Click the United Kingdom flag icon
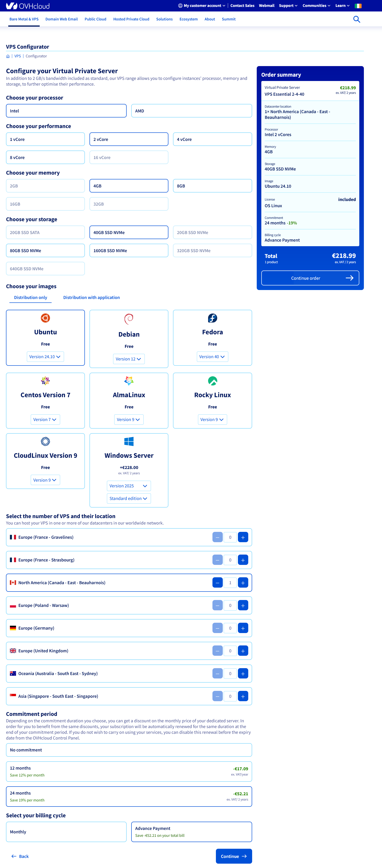The width and height of the screenshot is (382, 868). [13, 651]
